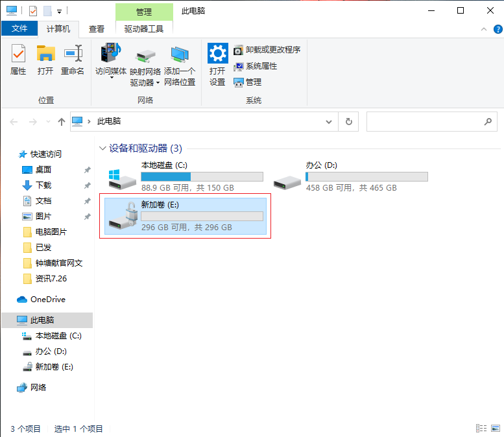
Task: Click the Rename (重命名) ribbon icon
Action: [x=73, y=60]
